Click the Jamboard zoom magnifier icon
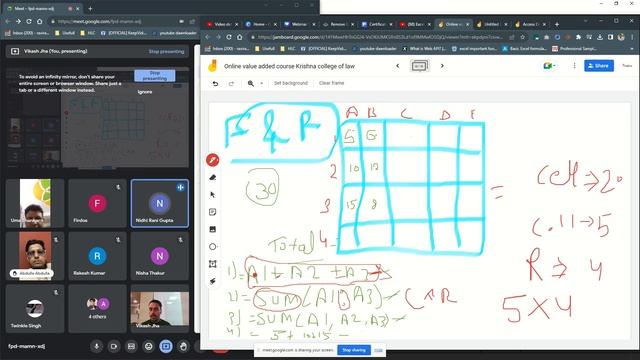The image size is (640, 360). click(x=251, y=83)
